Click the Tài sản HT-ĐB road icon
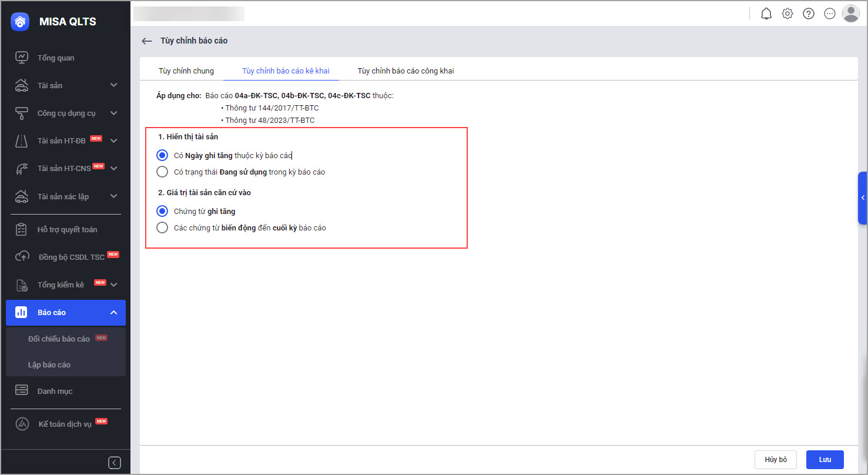 [21, 141]
